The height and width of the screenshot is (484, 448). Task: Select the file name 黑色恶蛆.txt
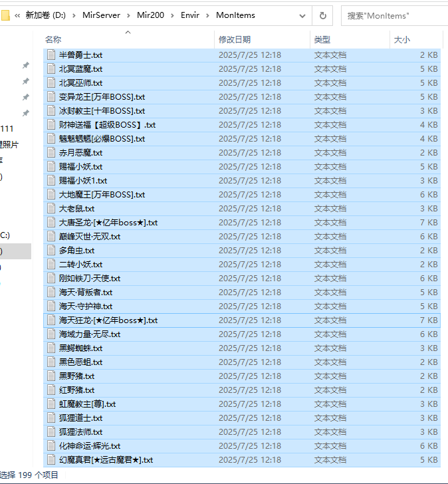pos(81,362)
